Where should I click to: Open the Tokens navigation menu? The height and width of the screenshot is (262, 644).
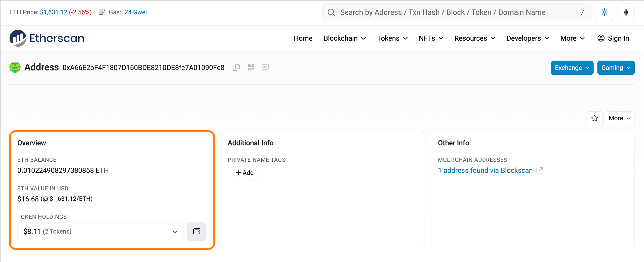click(x=392, y=38)
